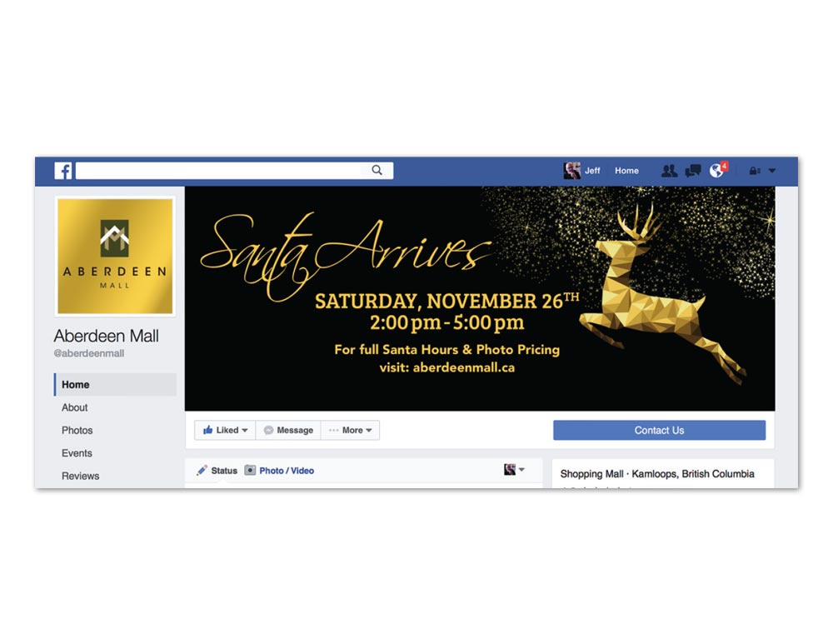The image size is (833, 644).
Task: Click the Status pencil icon
Action: click(202, 470)
